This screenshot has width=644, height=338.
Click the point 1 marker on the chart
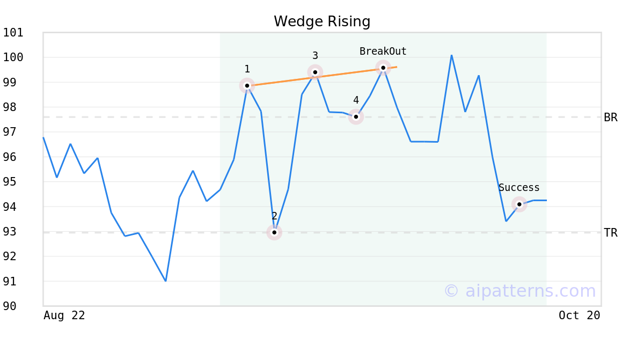[247, 85]
